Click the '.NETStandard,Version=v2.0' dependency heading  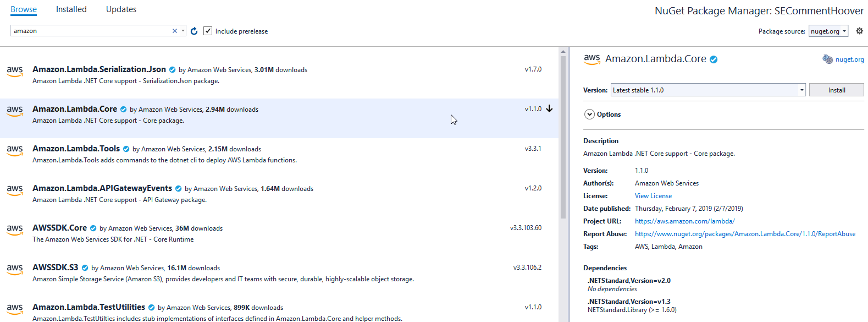(629, 281)
